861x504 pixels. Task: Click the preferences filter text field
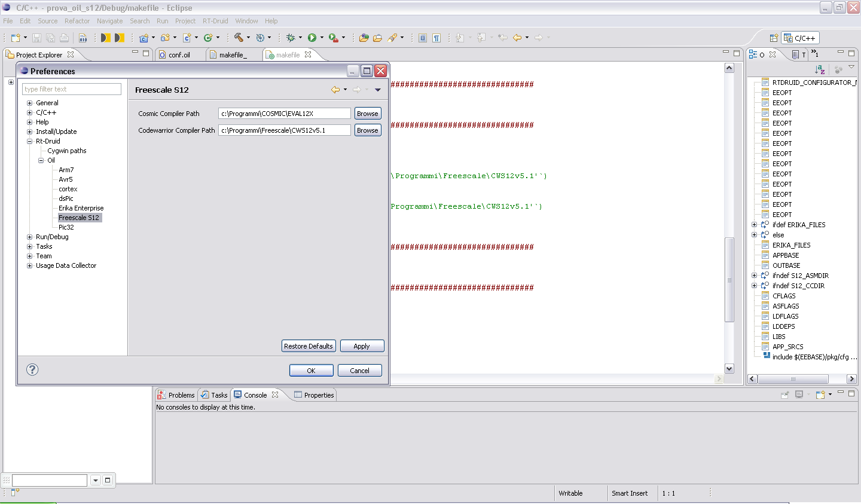(72, 89)
